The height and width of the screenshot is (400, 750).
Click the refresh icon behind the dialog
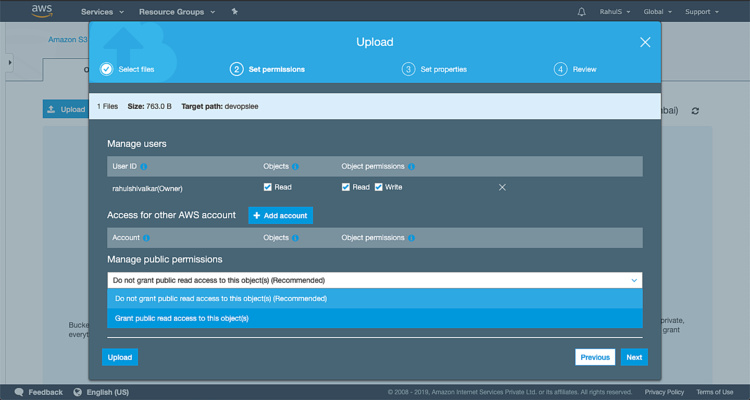click(x=696, y=110)
